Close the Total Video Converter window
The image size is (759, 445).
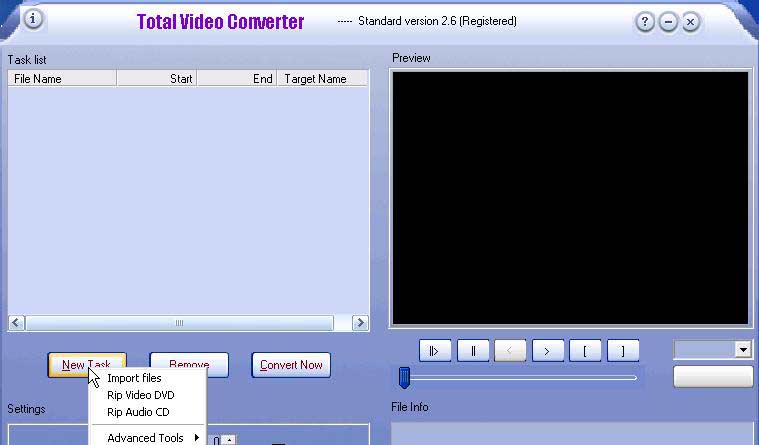(691, 22)
